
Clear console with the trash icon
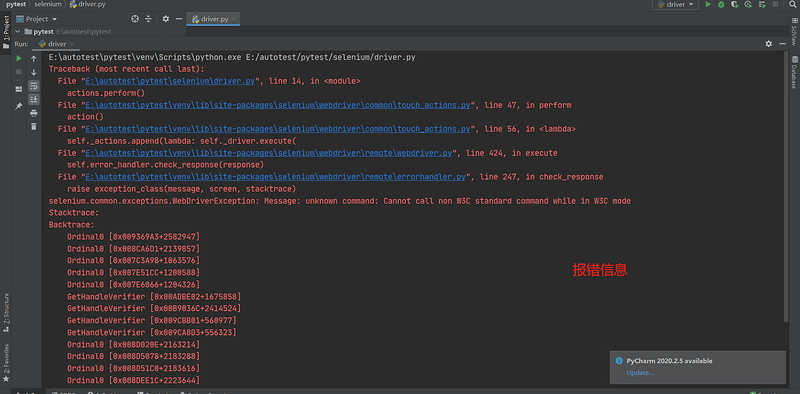click(x=34, y=126)
